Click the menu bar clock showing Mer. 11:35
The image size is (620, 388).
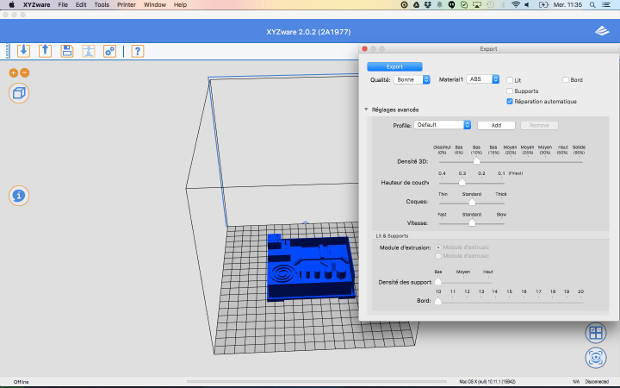coord(567,5)
